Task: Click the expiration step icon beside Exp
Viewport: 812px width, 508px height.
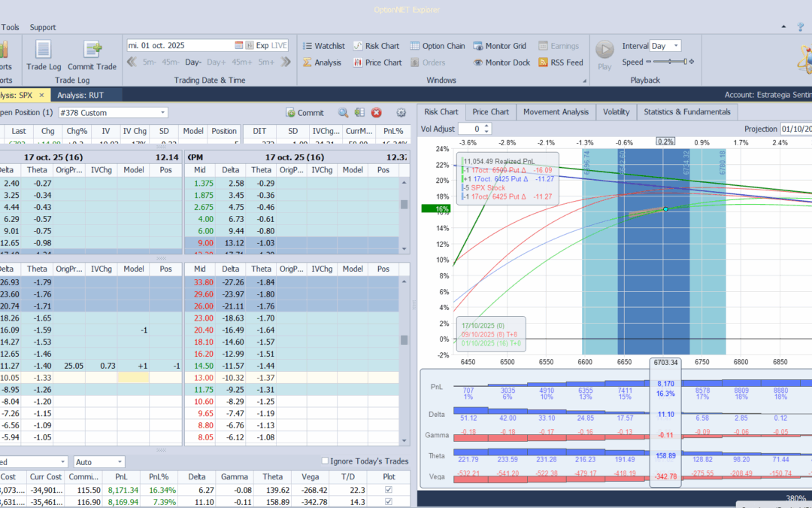Action: (x=249, y=46)
